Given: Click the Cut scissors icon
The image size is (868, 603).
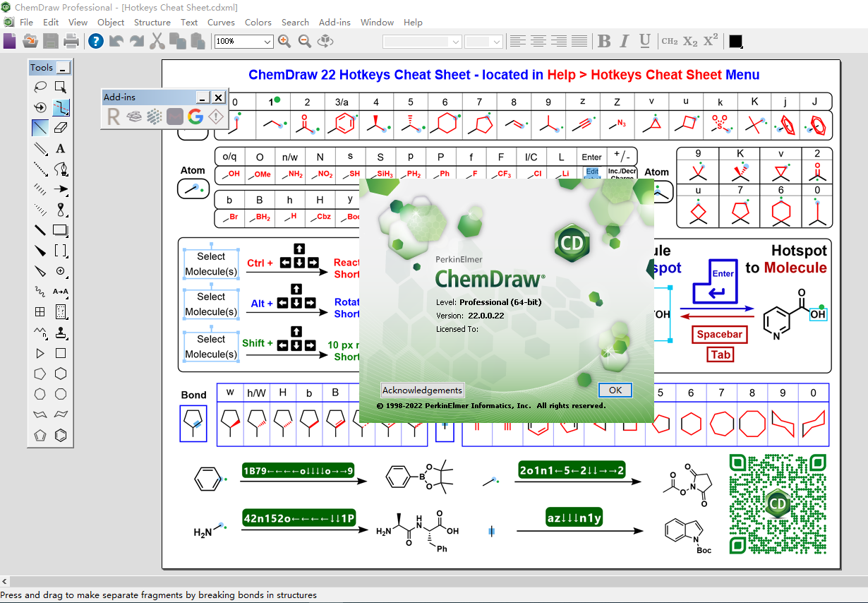Looking at the screenshot, I should tap(157, 41).
